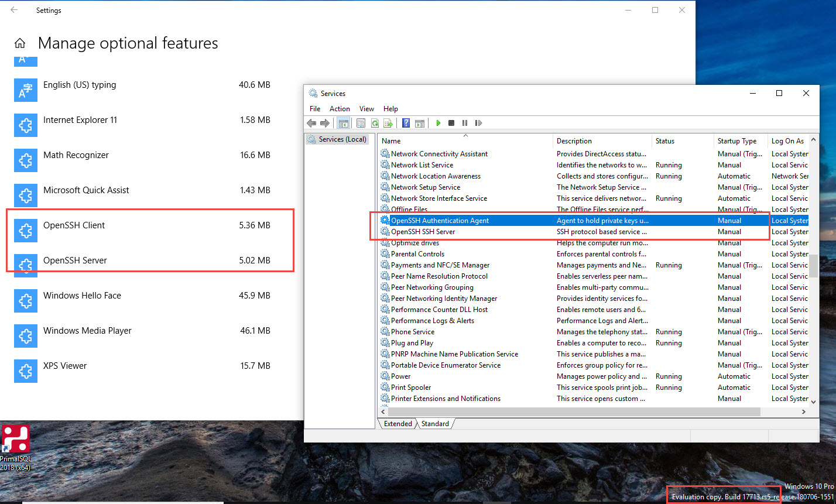The height and width of the screenshot is (504, 836).
Task: Select the Network Setup Service row
Action: click(x=594, y=187)
